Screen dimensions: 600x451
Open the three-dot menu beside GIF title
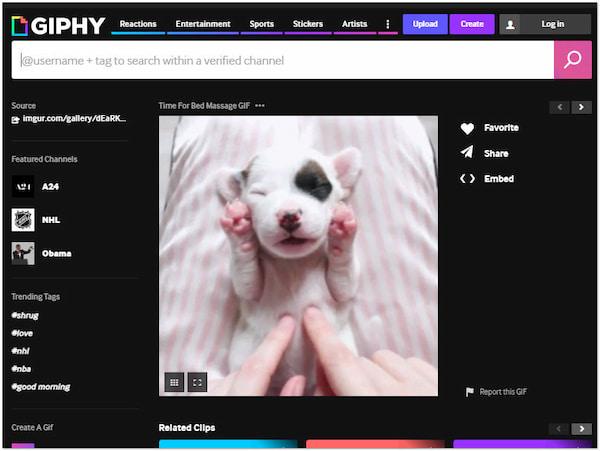pos(260,106)
